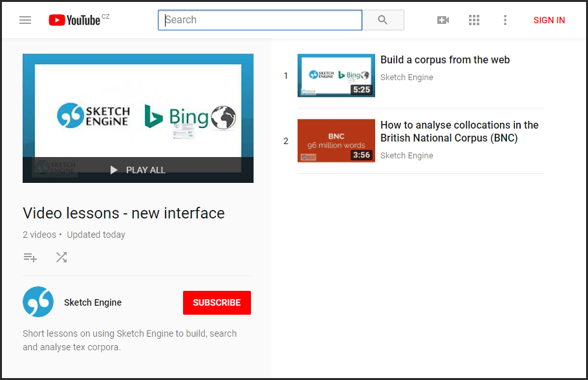Image resolution: width=588 pixels, height=380 pixels.
Task: Open the YouTube apps grid icon
Action: (x=474, y=20)
